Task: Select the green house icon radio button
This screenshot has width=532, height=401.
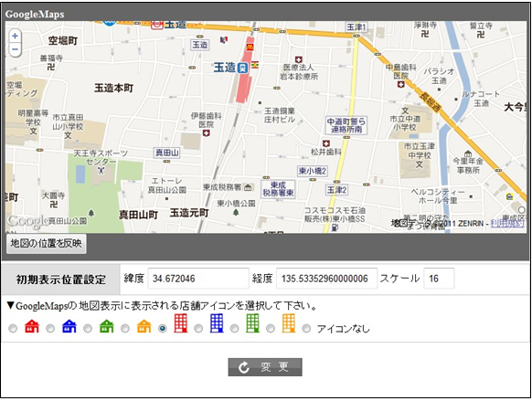Action: pyautogui.click(x=88, y=329)
